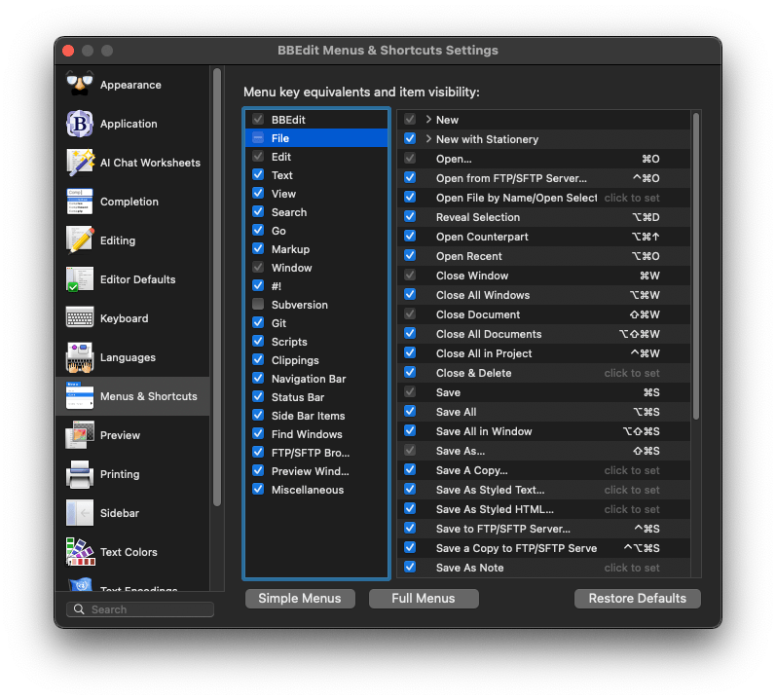Select the Open Counterpart item
The height and width of the screenshot is (700, 776).
(x=543, y=237)
